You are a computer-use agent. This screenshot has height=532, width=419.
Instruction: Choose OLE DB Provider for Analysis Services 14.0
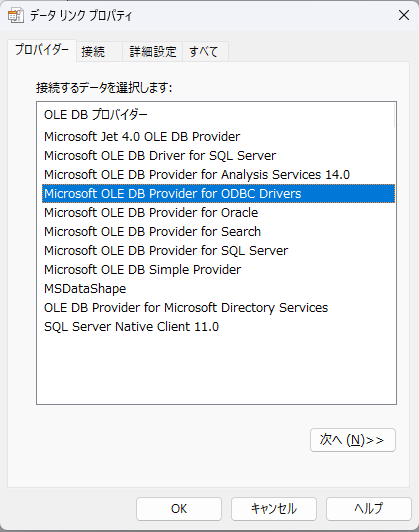pyautogui.click(x=218, y=175)
